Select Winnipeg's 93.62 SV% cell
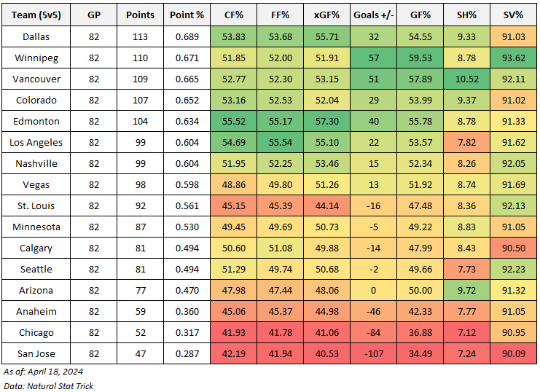The height and width of the screenshot is (392, 540). (514, 58)
